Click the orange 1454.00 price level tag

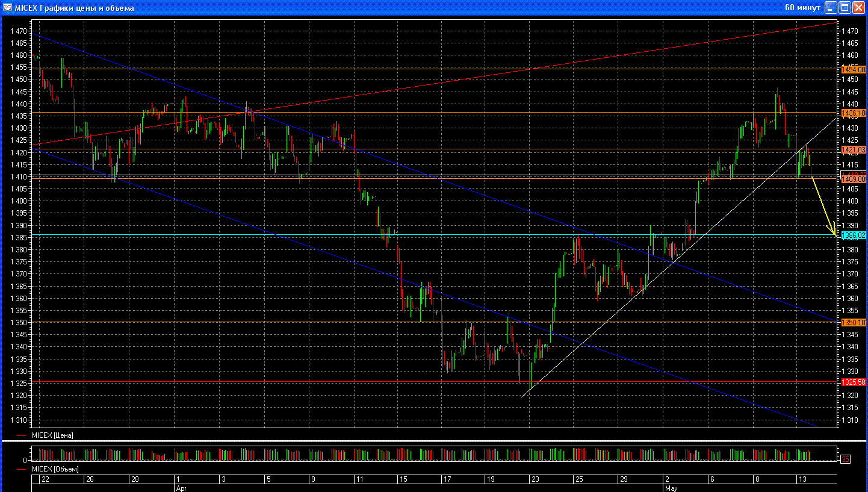tap(853, 69)
